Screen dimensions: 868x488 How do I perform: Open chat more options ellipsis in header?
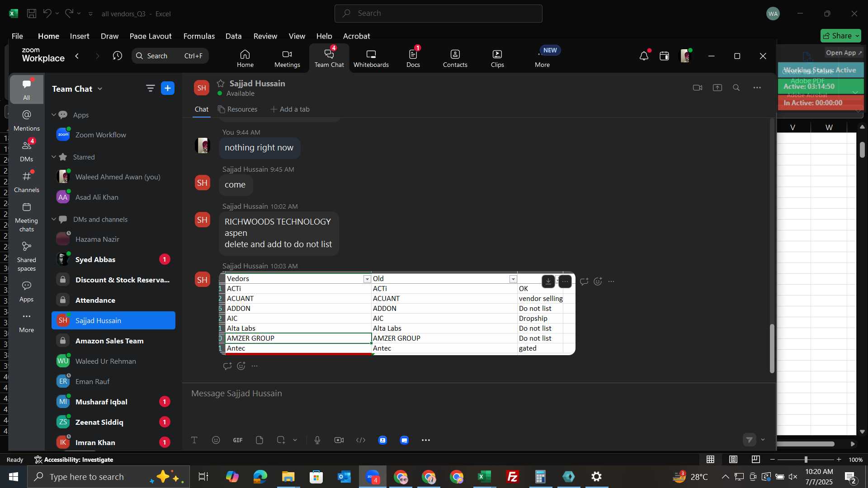[757, 88]
